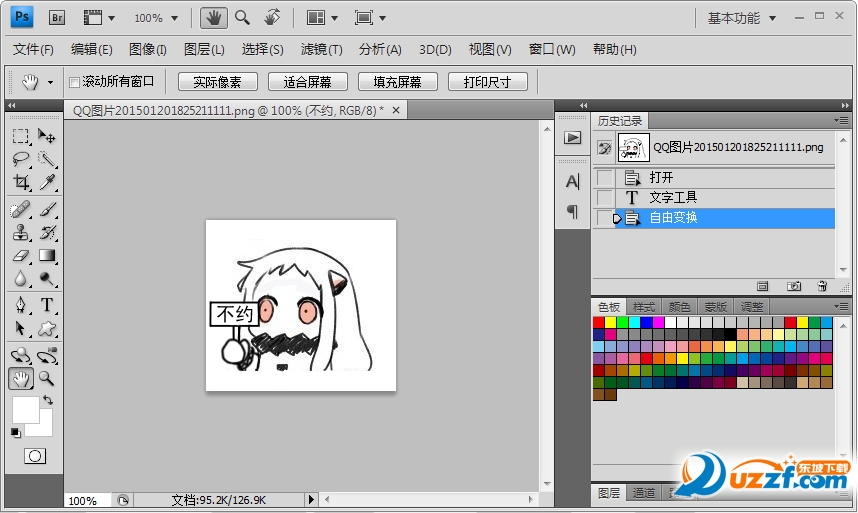This screenshot has width=858, height=513.
Task: Pick the Zoom tool in toolbox
Action: coord(46,378)
